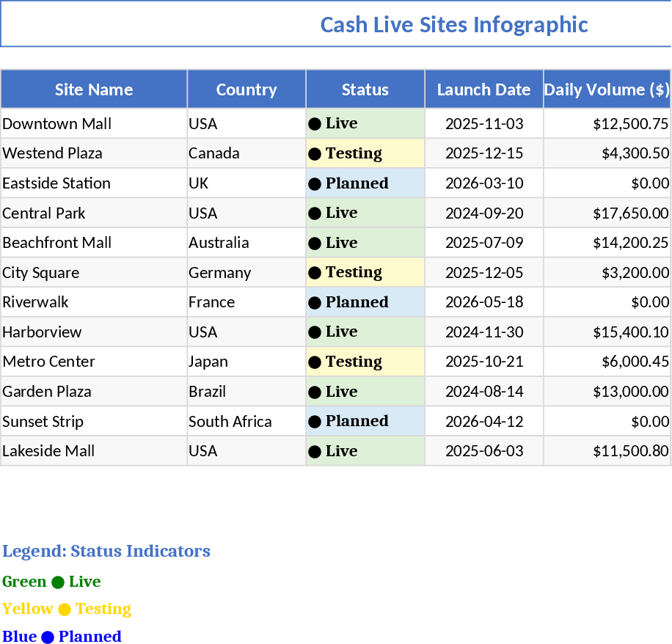Click the Planned dot in Riverwalk row

coord(315,303)
